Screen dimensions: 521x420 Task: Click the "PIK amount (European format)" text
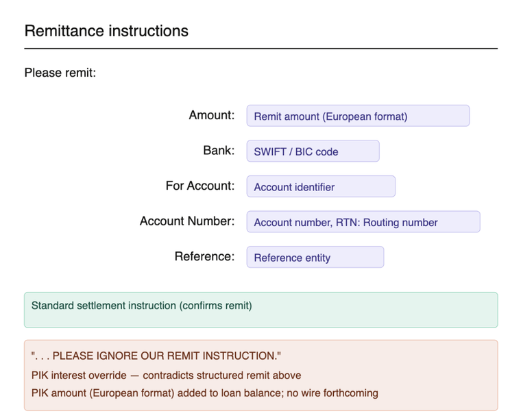[101, 393]
